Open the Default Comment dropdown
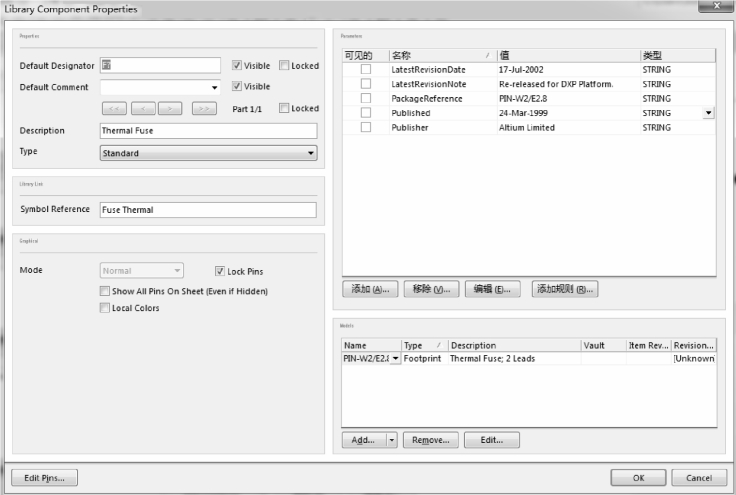This screenshot has height=495, width=736. [215, 87]
